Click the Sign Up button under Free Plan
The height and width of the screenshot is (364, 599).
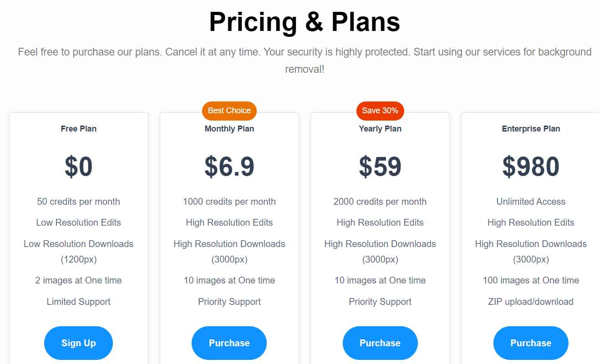click(x=78, y=343)
